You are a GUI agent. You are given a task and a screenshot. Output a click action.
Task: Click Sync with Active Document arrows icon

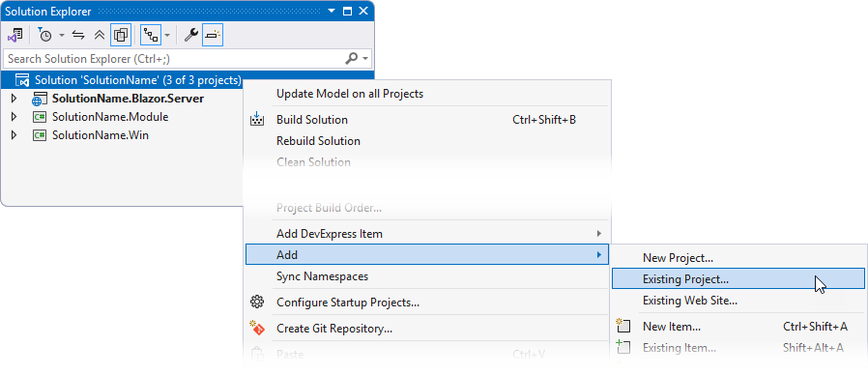[78, 36]
